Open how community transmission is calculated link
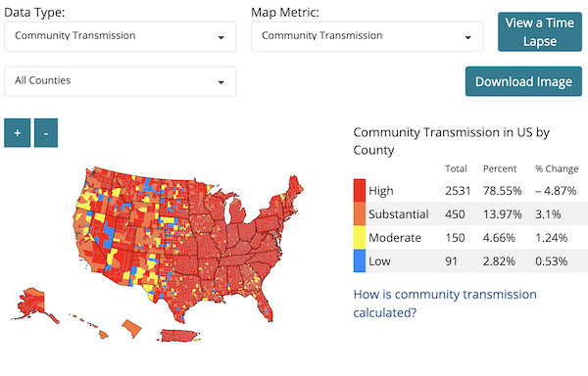 [x=445, y=304]
